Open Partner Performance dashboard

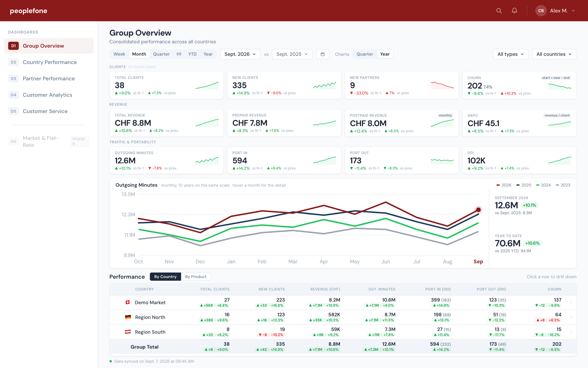[49, 78]
